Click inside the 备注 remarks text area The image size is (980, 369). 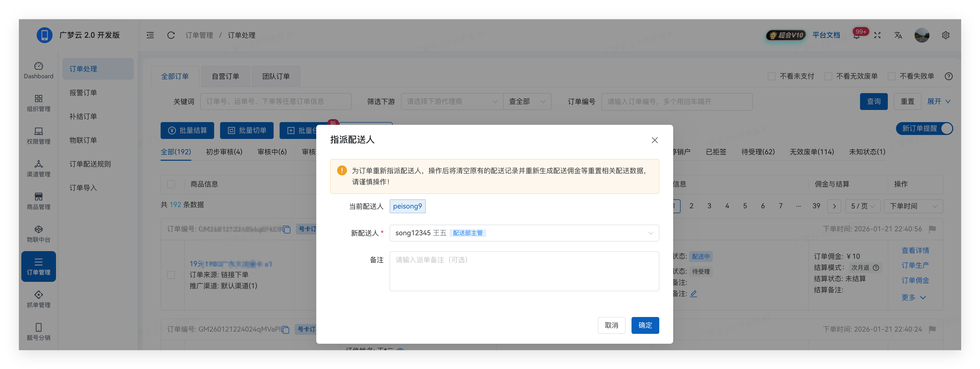pyautogui.click(x=524, y=271)
